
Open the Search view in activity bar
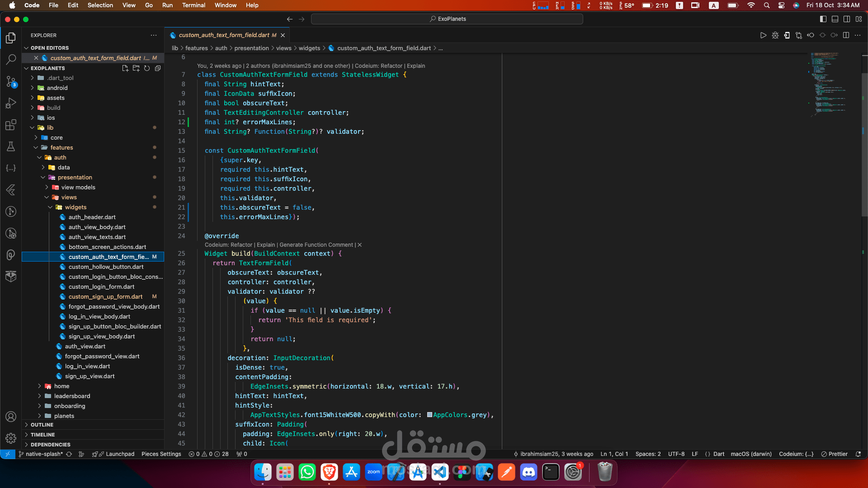click(x=11, y=59)
